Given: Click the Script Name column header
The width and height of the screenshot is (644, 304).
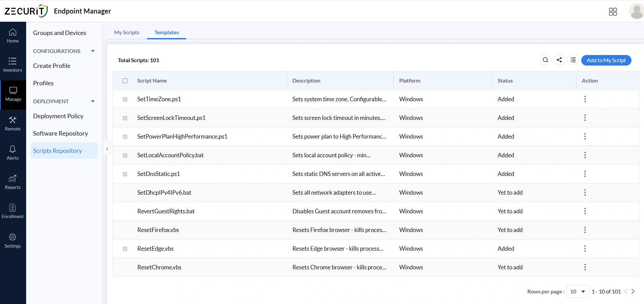Looking at the screenshot, I should pyautogui.click(x=152, y=81).
